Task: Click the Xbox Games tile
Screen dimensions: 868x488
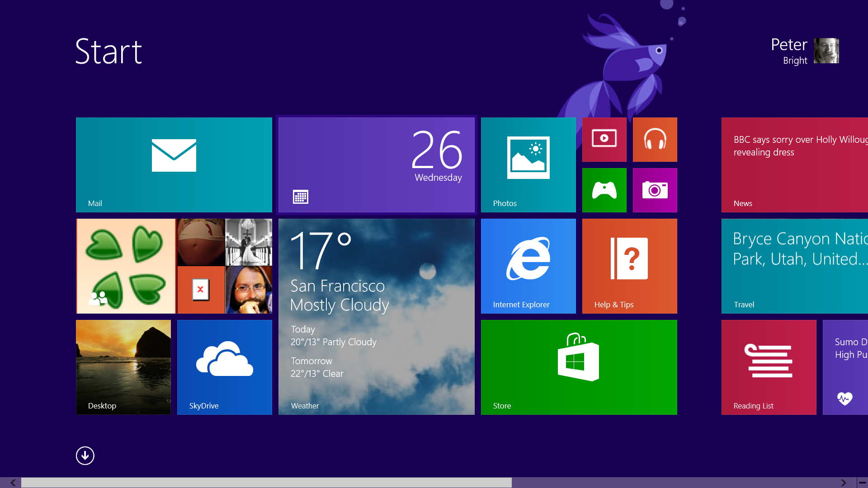Action: point(604,190)
